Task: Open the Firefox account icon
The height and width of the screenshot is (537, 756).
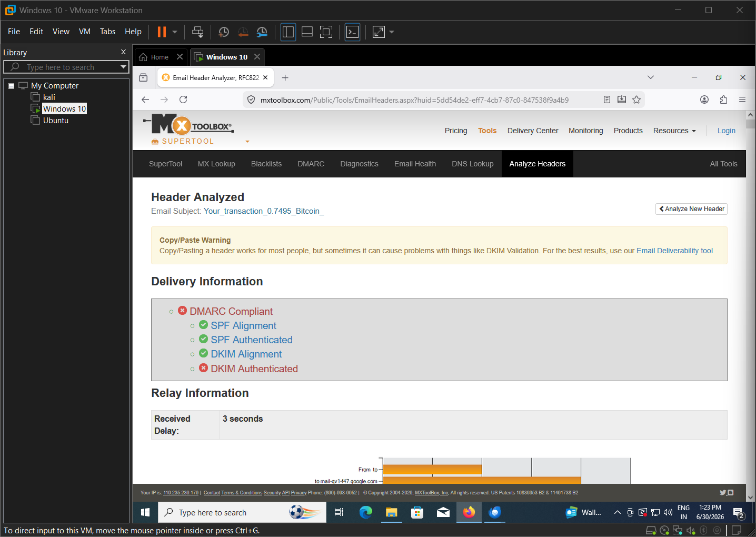Action: [x=704, y=100]
